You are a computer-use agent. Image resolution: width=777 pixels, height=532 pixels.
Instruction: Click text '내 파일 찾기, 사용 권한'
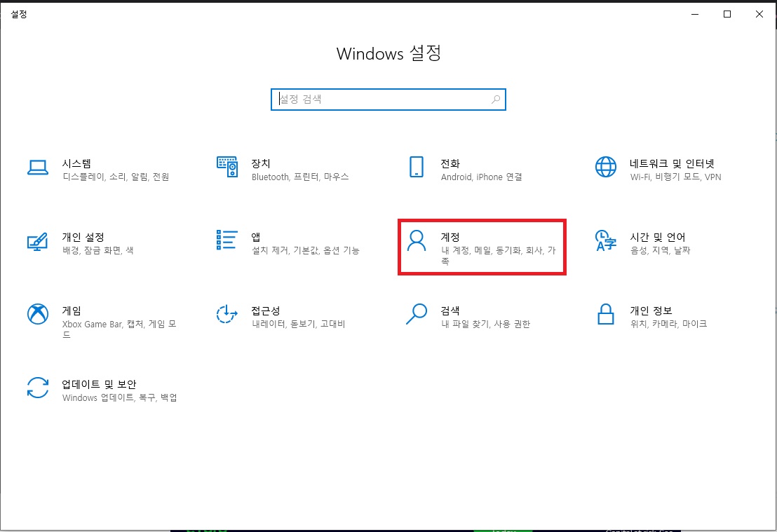[x=485, y=324]
